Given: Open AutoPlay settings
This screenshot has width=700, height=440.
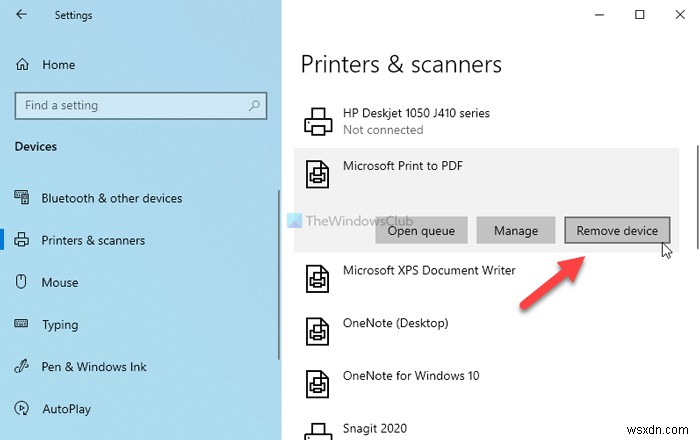Looking at the screenshot, I should pos(67,409).
